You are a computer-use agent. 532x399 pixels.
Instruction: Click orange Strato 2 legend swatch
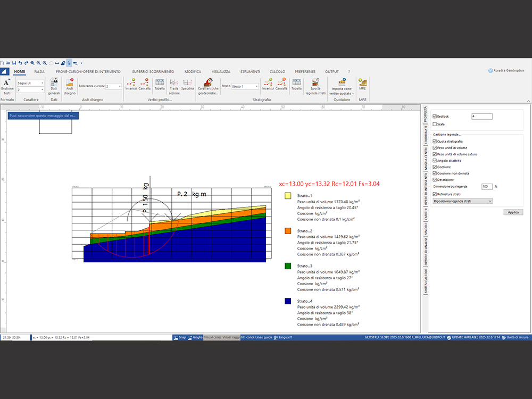pos(288,231)
